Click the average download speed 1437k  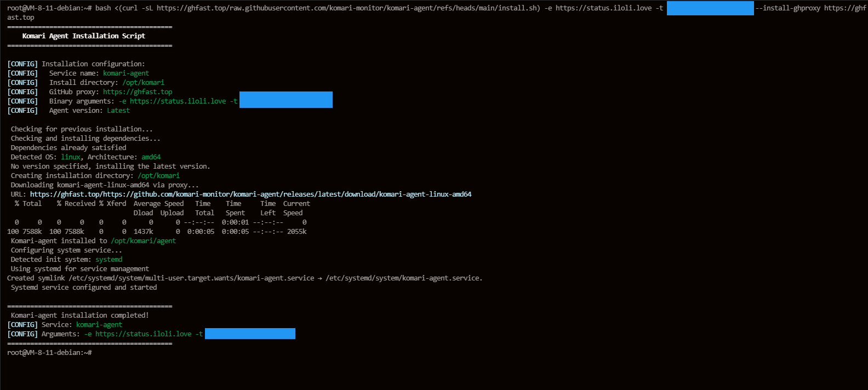144,232
